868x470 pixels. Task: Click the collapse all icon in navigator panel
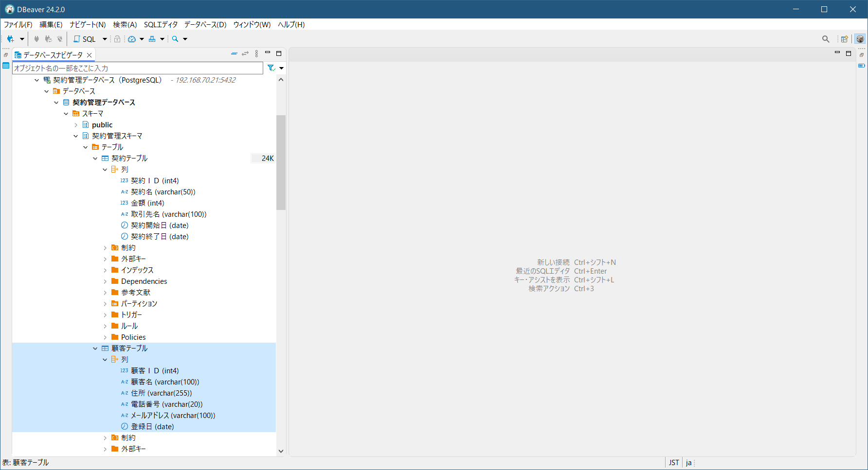234,53
